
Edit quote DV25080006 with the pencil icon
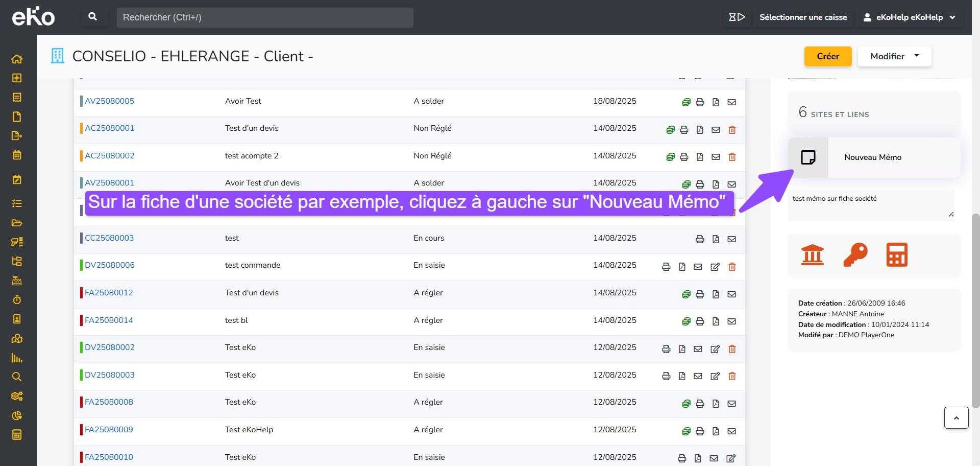pos(715,267)
